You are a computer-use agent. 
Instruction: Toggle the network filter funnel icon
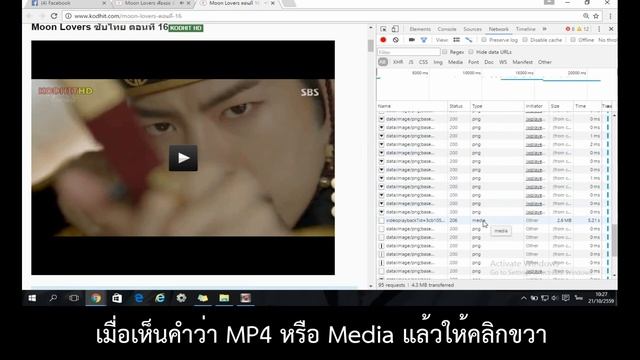coord(424,40)
